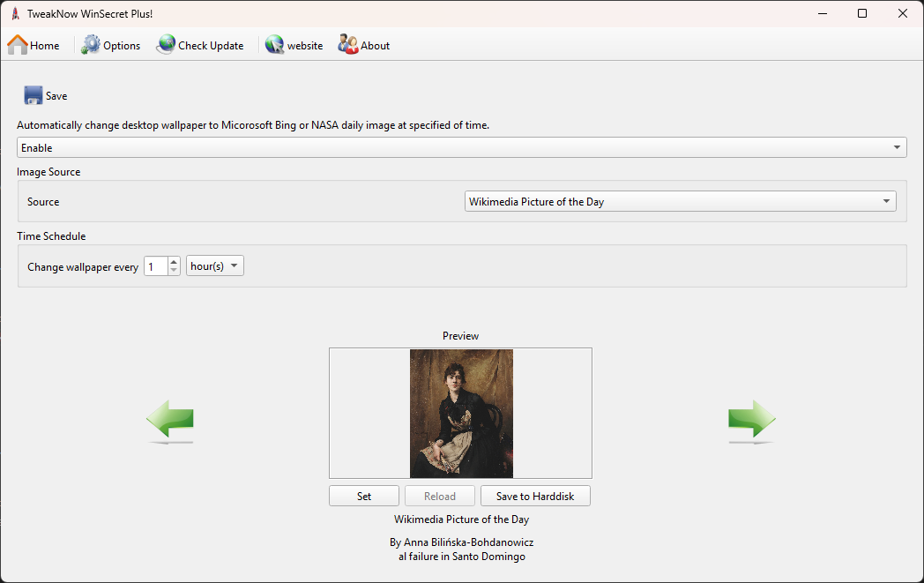Click the Check Update globe icon

point(166,45)
